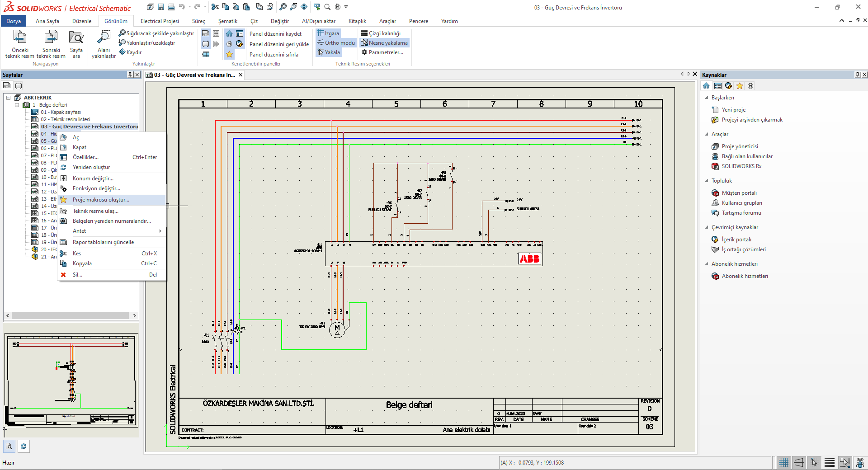The image size is (868, 470).
Task: Click the Save icon in quick access toolbar
Action: pos(160,7)
